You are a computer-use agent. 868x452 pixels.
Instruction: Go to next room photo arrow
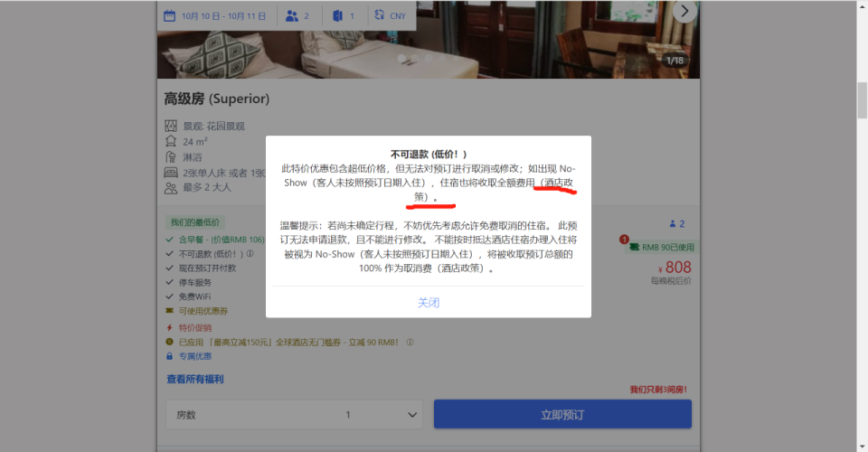(x=684, y=11)
